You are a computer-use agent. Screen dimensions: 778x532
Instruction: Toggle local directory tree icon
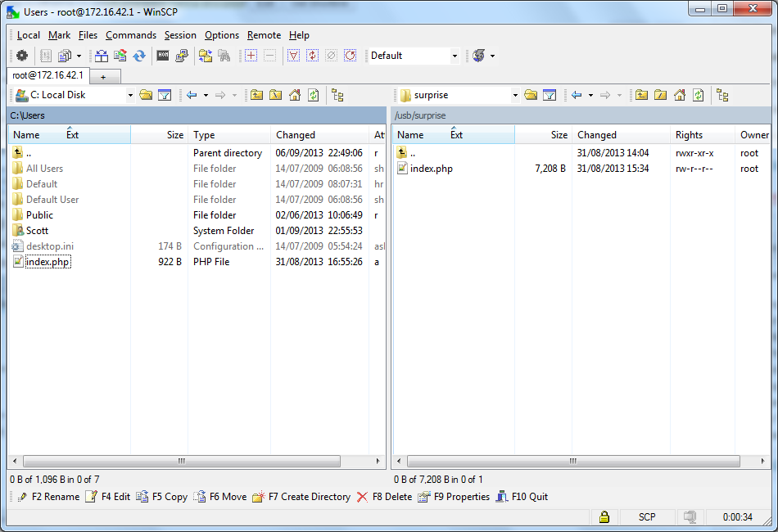[x=338, y=95]
